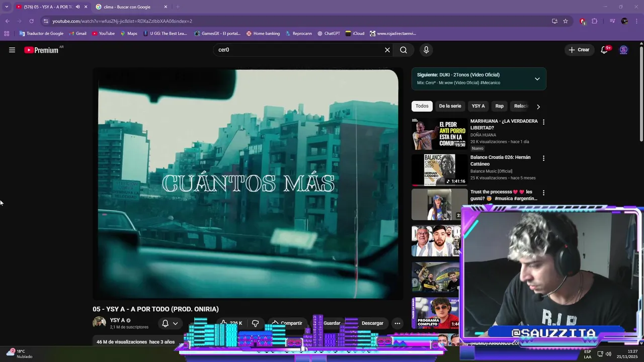The height and width of the screenshot is (362, 644).
Task: Click the video player to pause
Action: coord(248,184)
